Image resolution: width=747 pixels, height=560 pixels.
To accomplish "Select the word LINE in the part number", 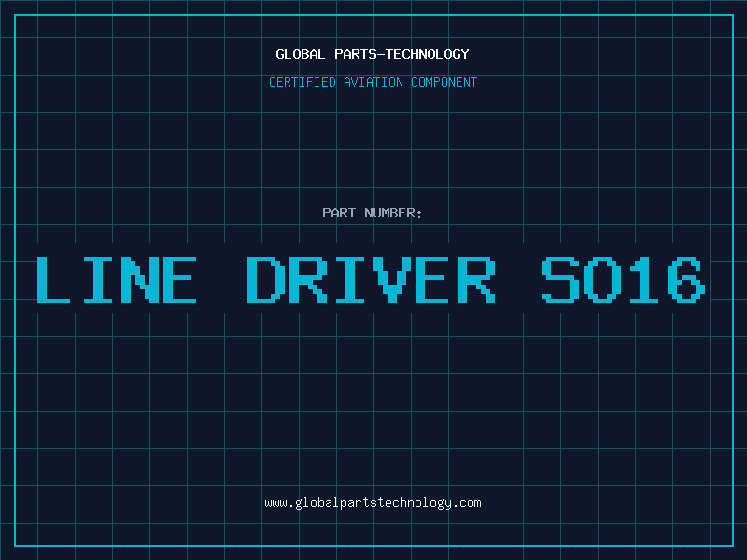I will click(x=116, y=279).
